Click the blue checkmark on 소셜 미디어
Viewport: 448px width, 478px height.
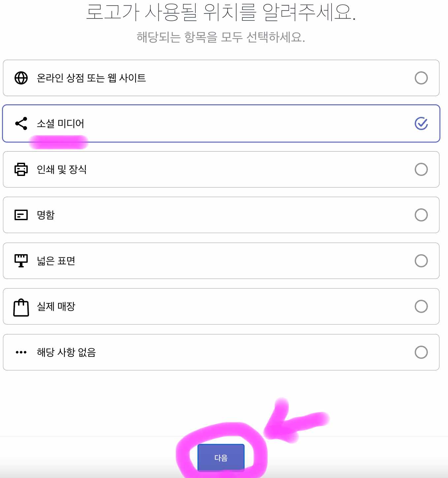(x=421, y=124)
